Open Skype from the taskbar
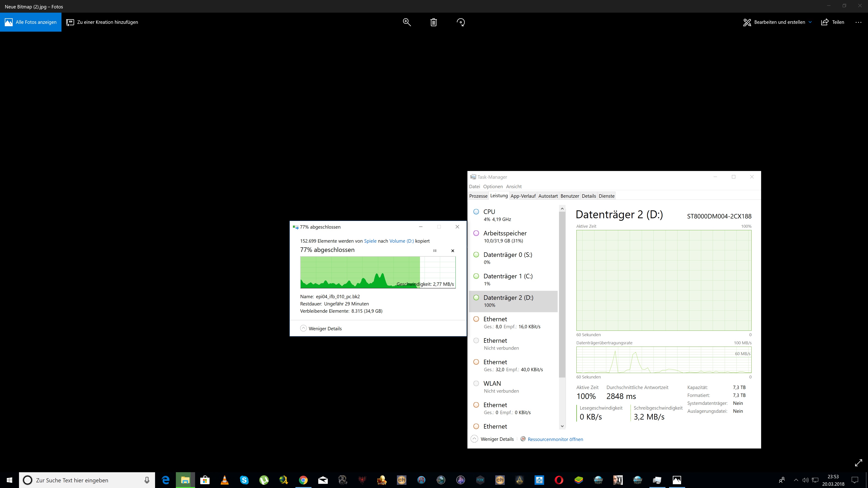The image size is (868, 488). pos(244,480)
